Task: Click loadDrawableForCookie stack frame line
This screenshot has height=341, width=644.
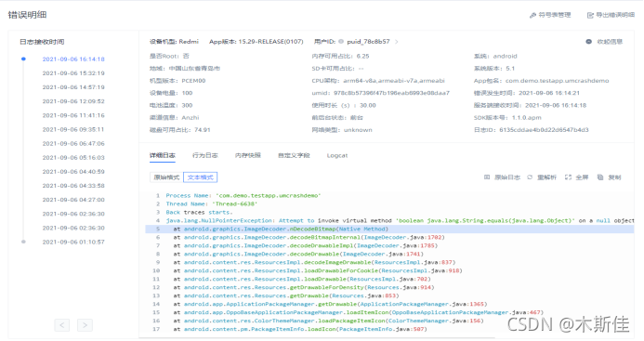Action: click(318, 270)
